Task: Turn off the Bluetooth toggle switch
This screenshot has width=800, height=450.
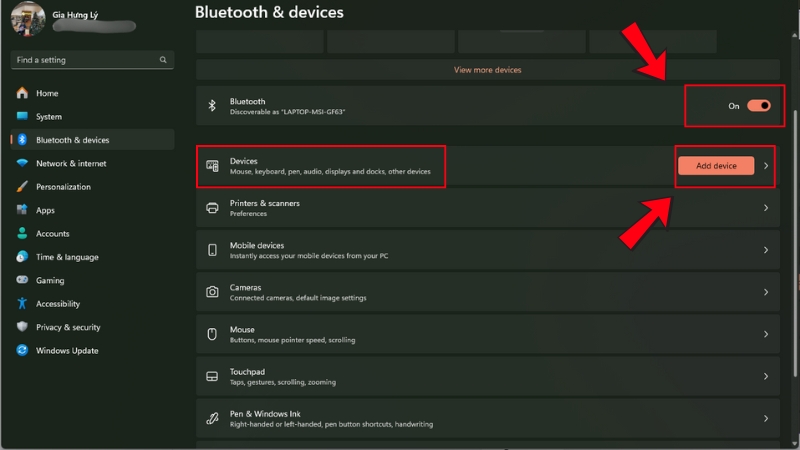Action: point(759,106)
